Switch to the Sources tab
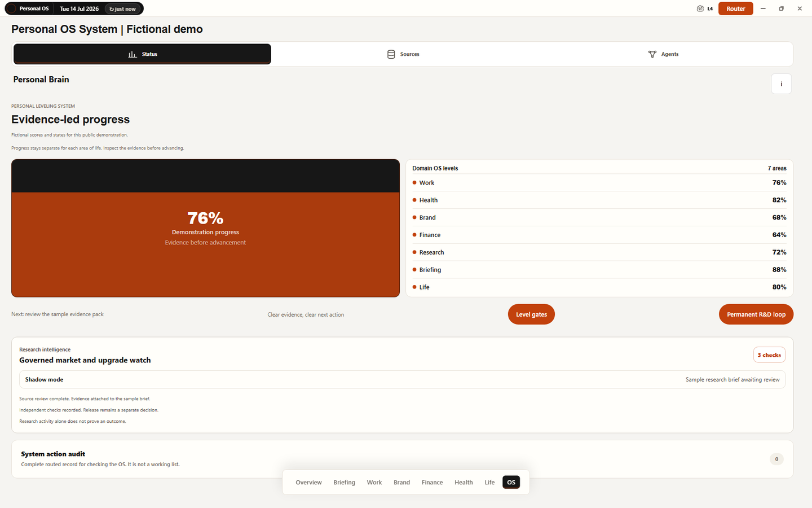Image resolution: width=812 pixels, height=508 pixels. coord(403,54)
